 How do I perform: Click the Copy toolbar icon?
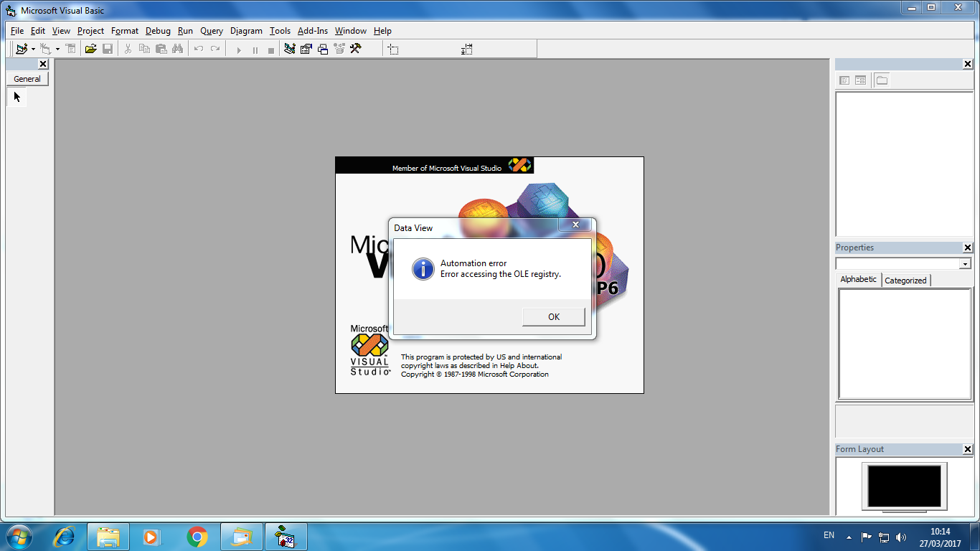tap(144, 49)
